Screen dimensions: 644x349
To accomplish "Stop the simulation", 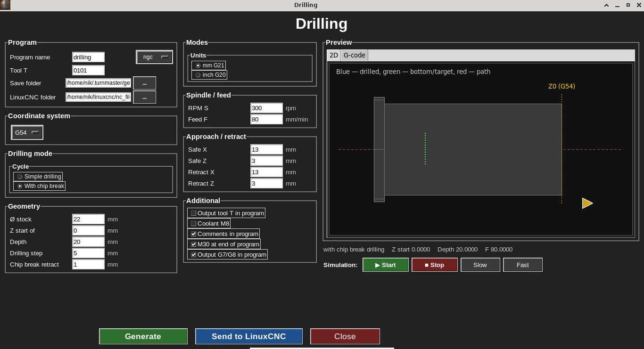I will (x=435, y=265).
